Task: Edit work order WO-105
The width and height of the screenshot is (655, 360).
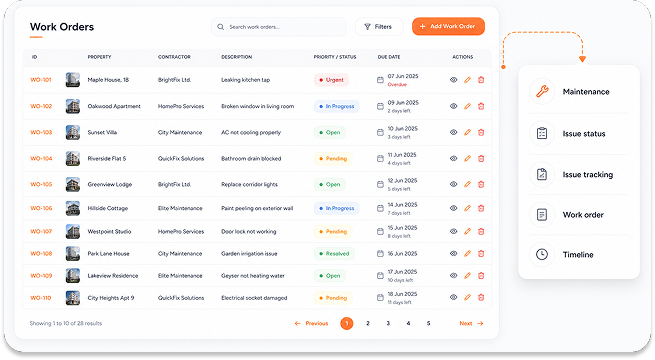Action: coord(467,184)
